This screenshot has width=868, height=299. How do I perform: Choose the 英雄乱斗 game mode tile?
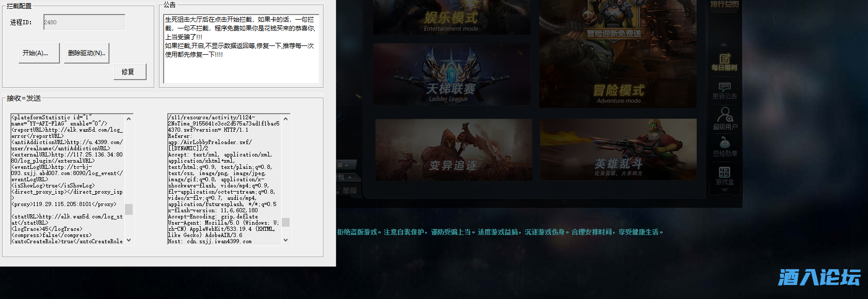tap(618, 150)
